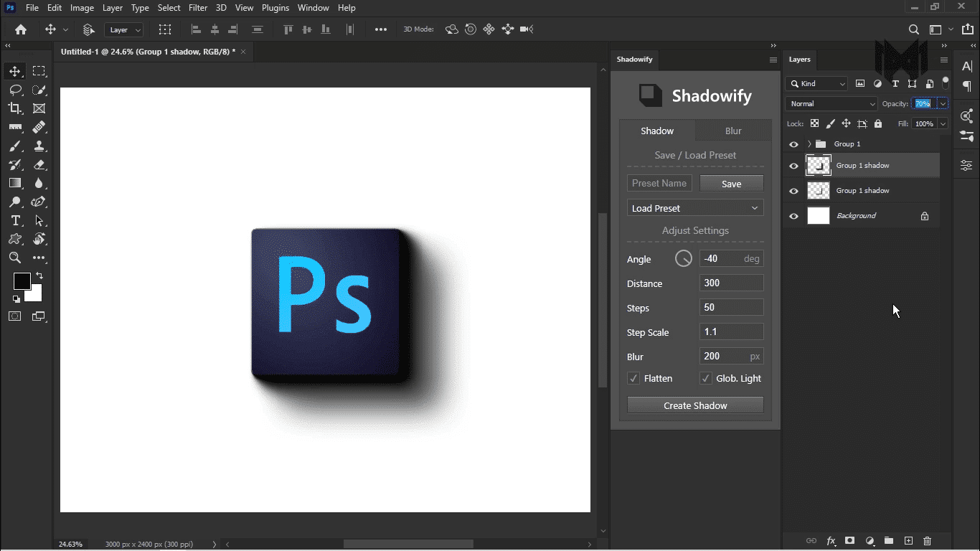The image size is (980, 551).
Task: Open the auto-select Layer dropdown
Action: coord(123,29)
